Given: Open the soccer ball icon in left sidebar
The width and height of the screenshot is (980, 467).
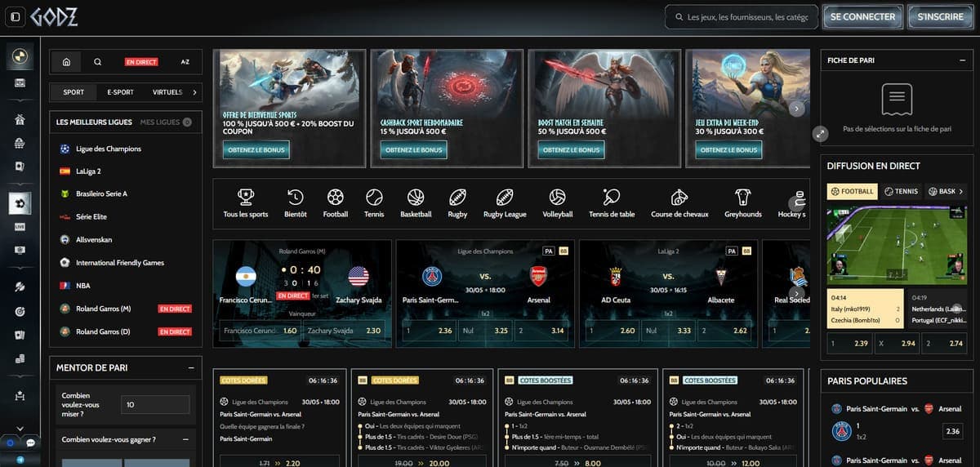Looking at the screenshot, I should click(x=20, y=202).
